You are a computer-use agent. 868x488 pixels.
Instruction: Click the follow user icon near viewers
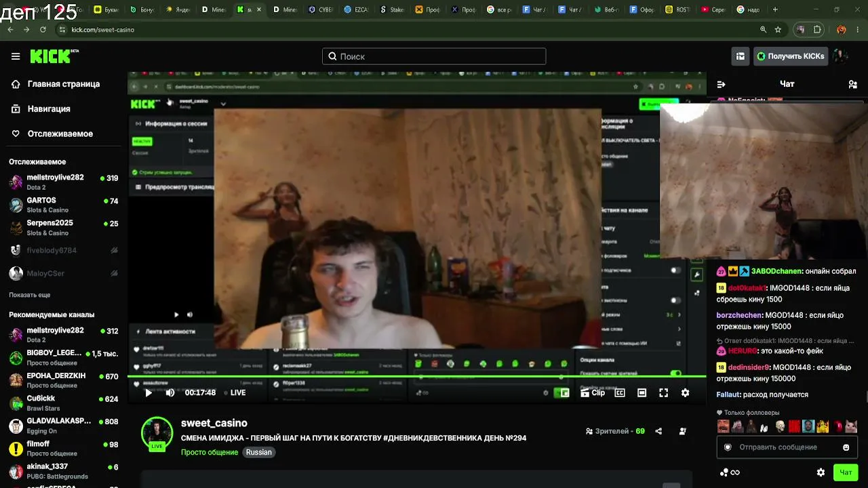tap(683, 431)
